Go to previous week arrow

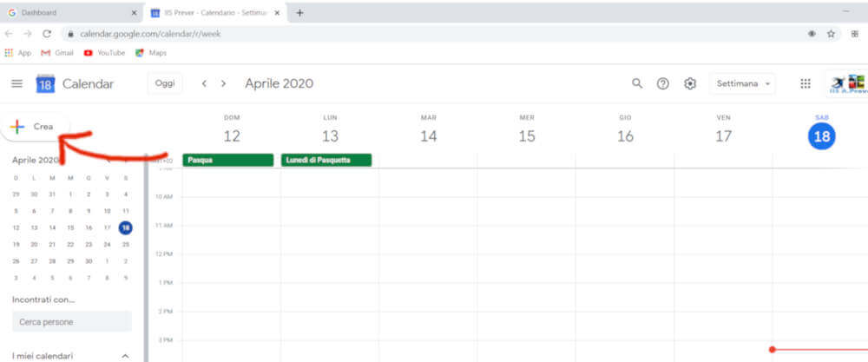pos(205,83)
